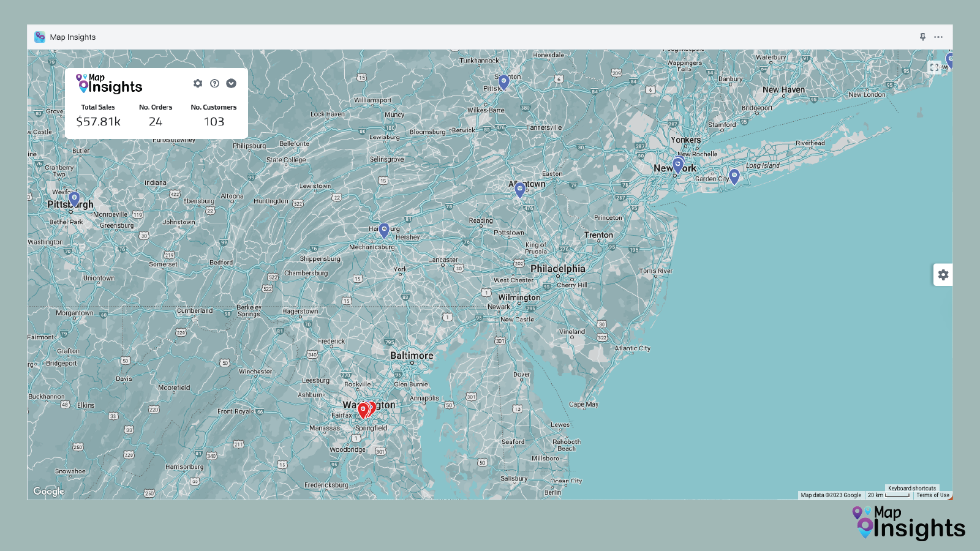Click the Wilmington label on the map
The height and width of the screenshot is (551, 980).
519,298
